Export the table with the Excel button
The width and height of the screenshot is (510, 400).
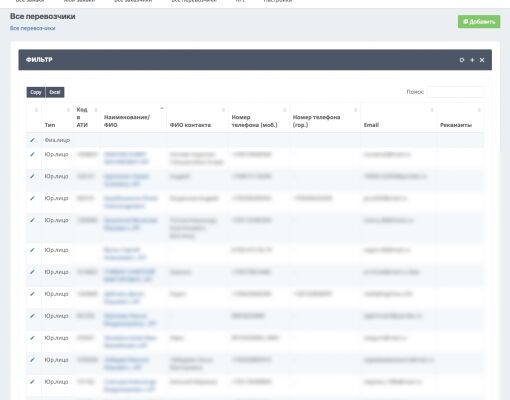[55, 92]
